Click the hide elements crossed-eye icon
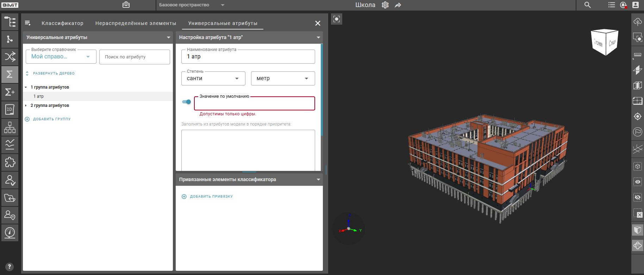 (637, 197)
